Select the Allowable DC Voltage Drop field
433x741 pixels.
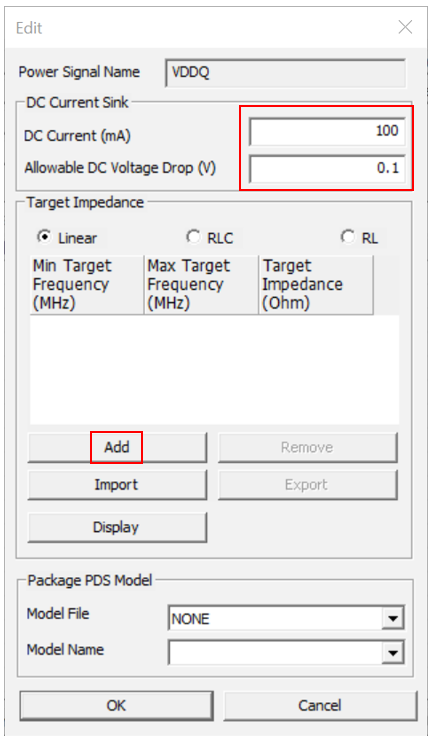pos(327,168)
